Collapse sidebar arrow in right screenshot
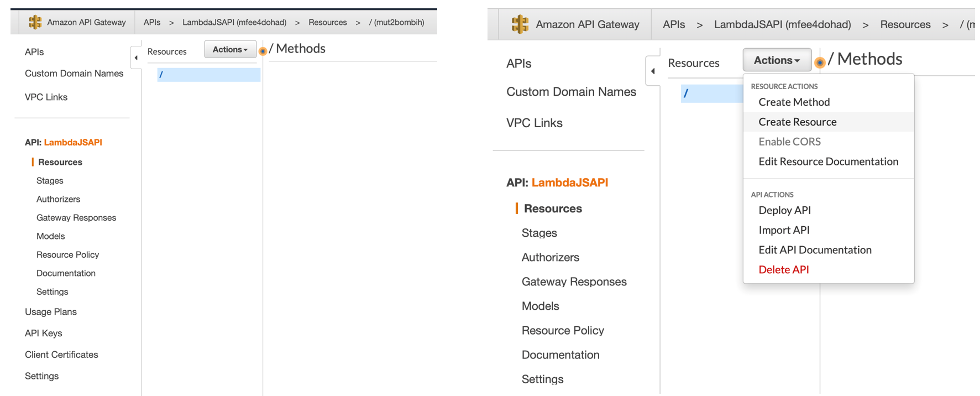The image size is (980, 396). [x=653, y=71]
